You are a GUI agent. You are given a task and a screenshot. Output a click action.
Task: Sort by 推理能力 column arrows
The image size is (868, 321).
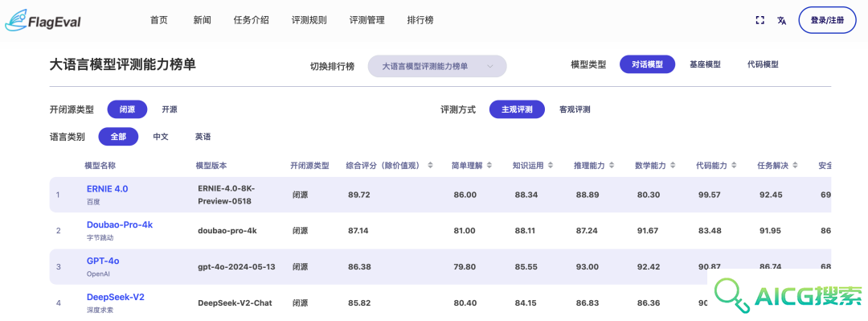coord(611,166)
